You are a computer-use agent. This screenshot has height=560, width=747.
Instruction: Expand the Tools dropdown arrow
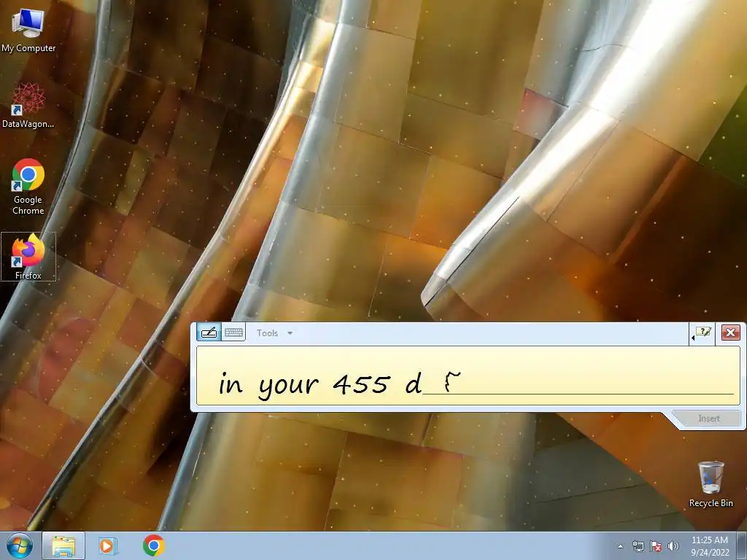click(290, 333)
